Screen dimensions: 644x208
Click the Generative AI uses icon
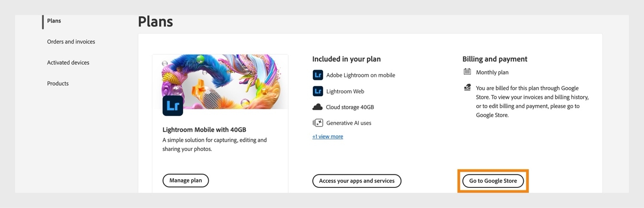[318, 123]
